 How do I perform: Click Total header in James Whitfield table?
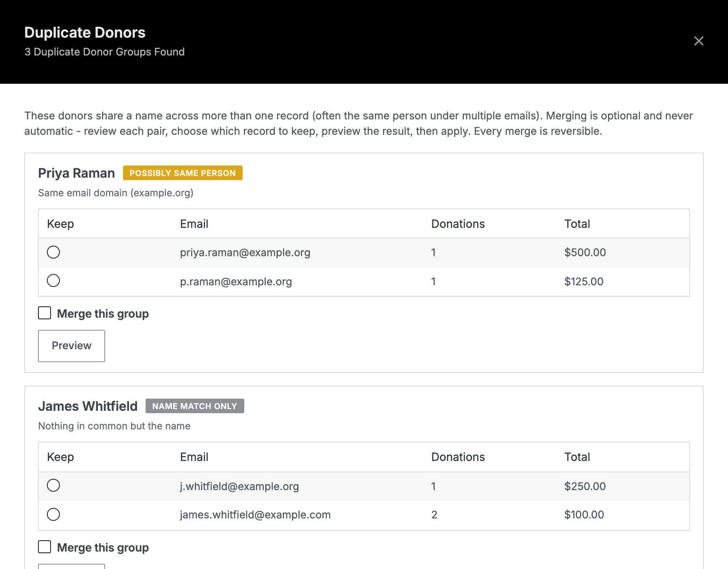577,457
